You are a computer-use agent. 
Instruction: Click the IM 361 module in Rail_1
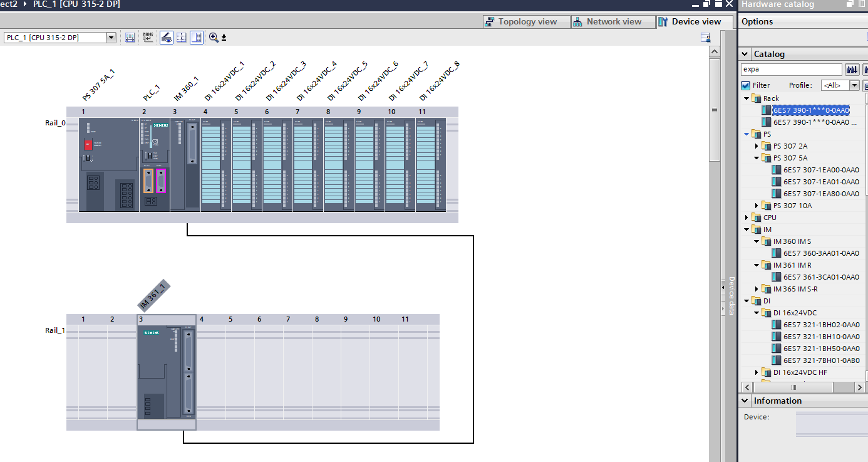click(166, 372)
